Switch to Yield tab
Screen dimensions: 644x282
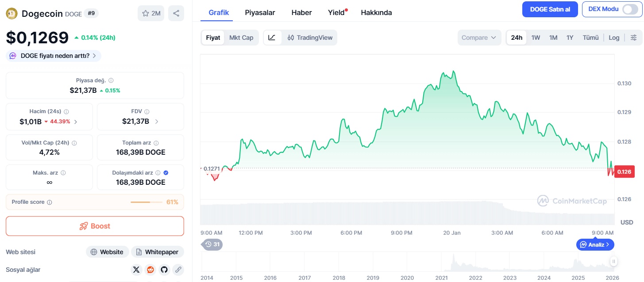click(x=336, y=12)
